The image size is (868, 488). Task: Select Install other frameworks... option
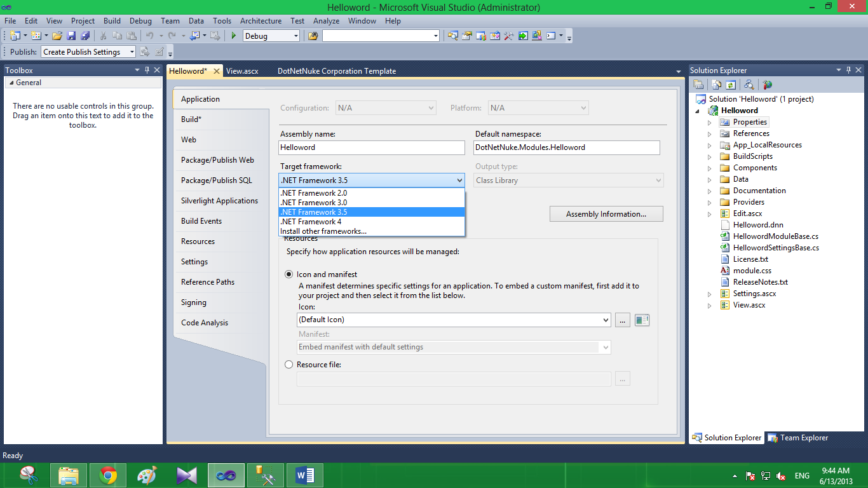point(372,231)
